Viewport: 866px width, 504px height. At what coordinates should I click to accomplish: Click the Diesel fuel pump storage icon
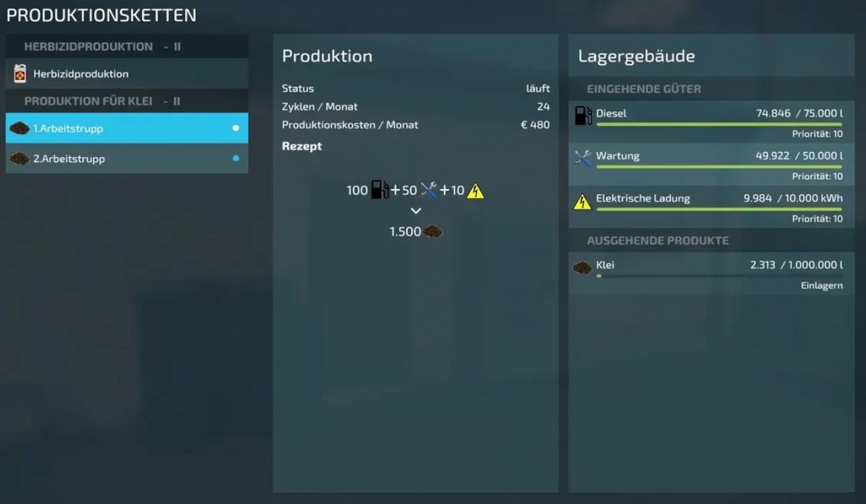(583, 115)
